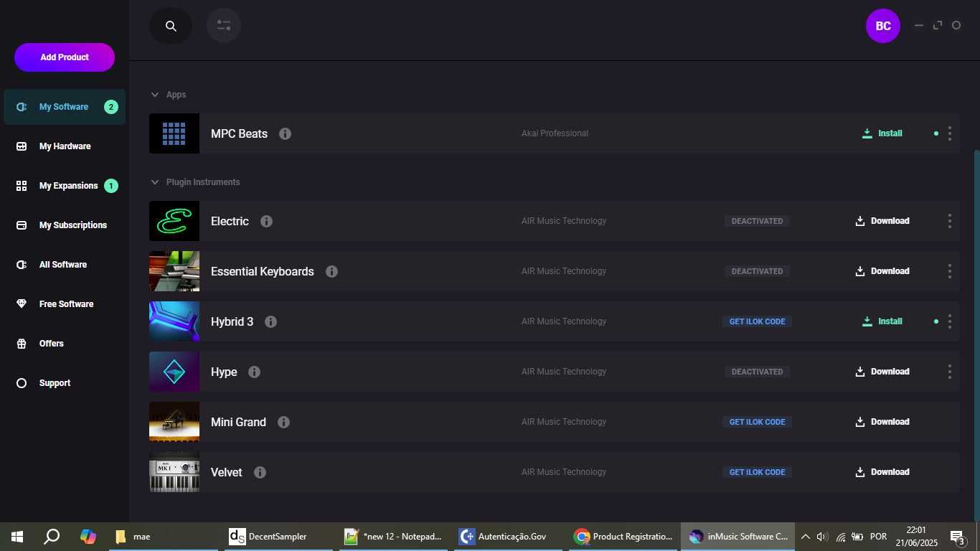
Task: Install MPC Beats
Action: pos(882,133)
